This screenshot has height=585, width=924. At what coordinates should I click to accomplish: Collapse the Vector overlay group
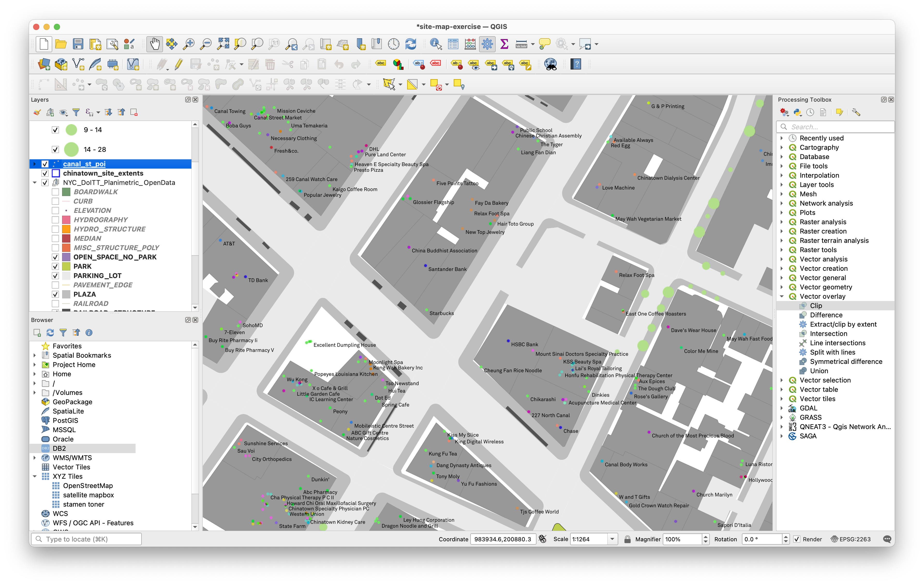pos(782,296)
